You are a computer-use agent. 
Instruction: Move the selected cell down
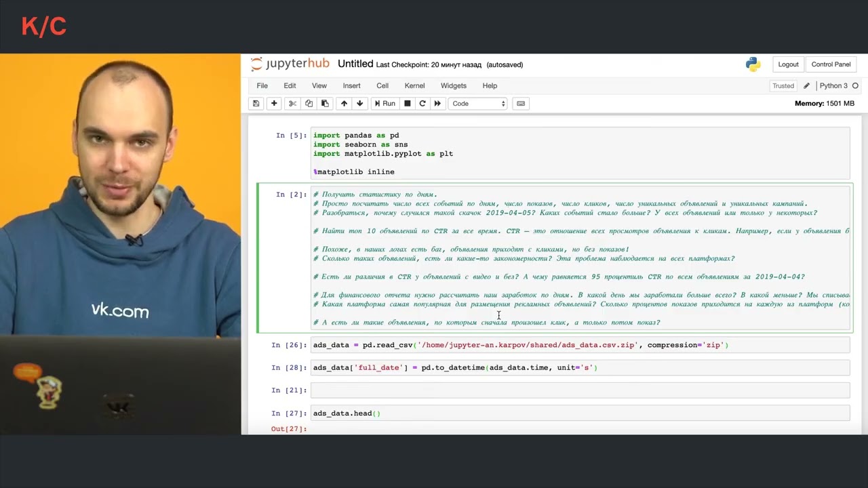click(360, 104)
